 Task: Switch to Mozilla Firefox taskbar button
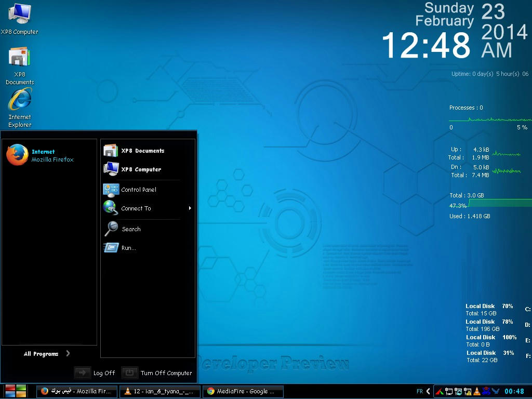tap(77, 391)
